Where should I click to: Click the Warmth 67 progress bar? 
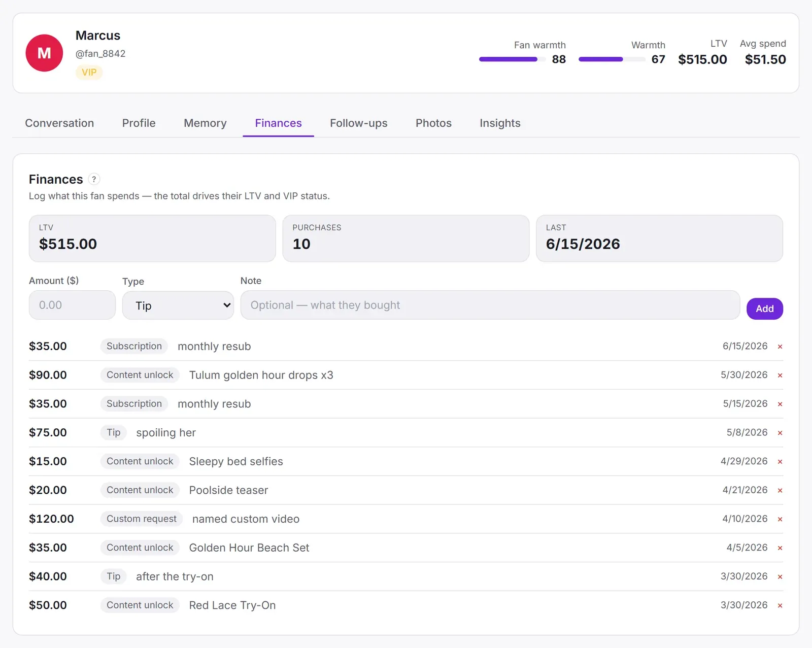(612, 59)
